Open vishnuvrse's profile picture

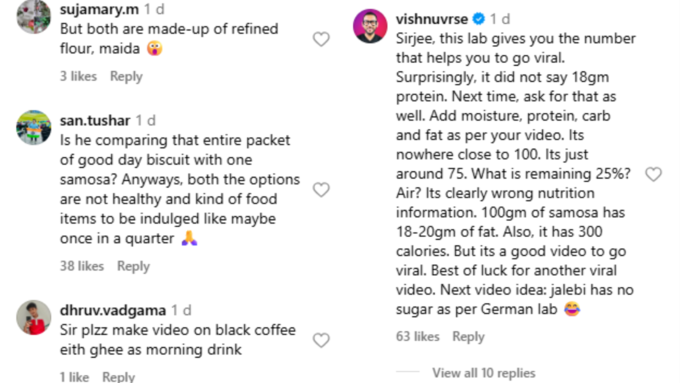(370, 26)
